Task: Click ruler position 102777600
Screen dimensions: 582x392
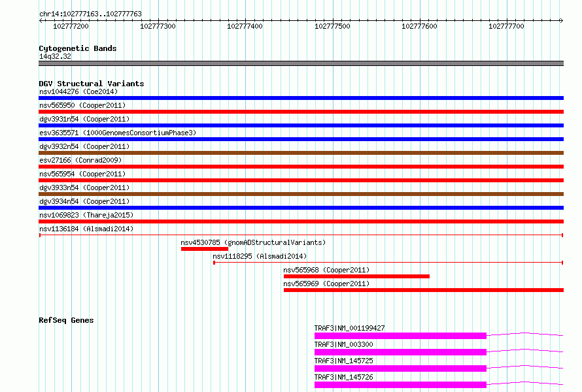Action: [419, 26]
